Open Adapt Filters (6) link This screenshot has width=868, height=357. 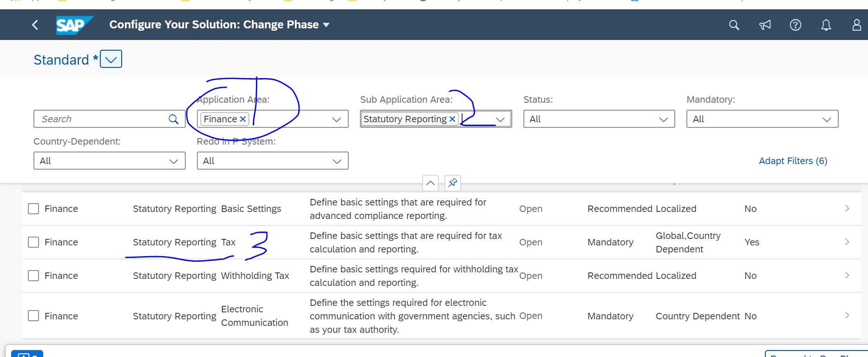pos(793,161)
